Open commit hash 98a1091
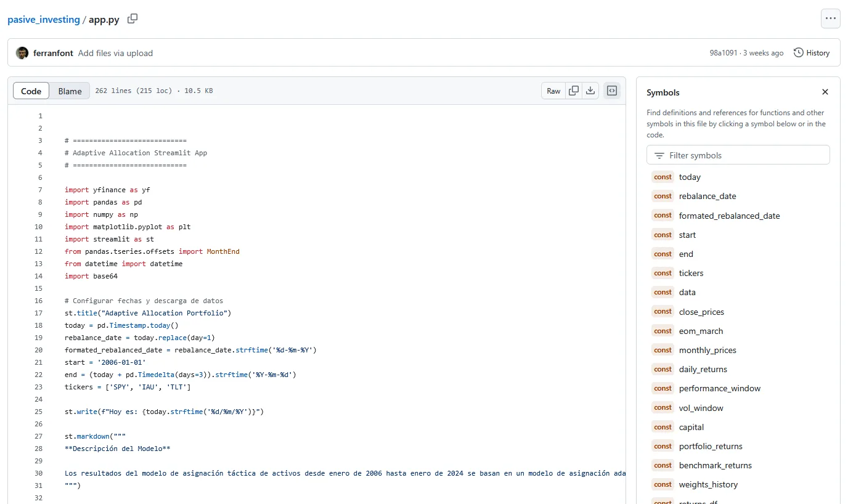Viewport: 848px width, 504px height. point(723,53)
